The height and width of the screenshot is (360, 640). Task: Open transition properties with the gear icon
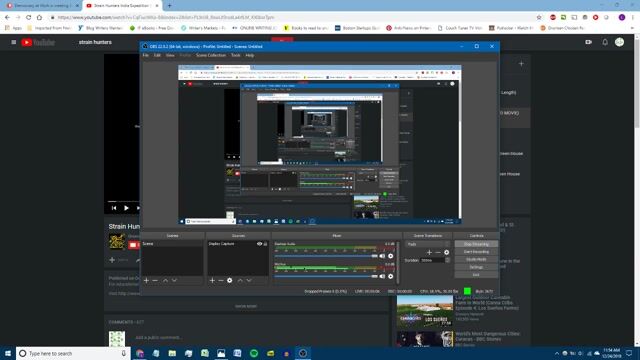447,252
